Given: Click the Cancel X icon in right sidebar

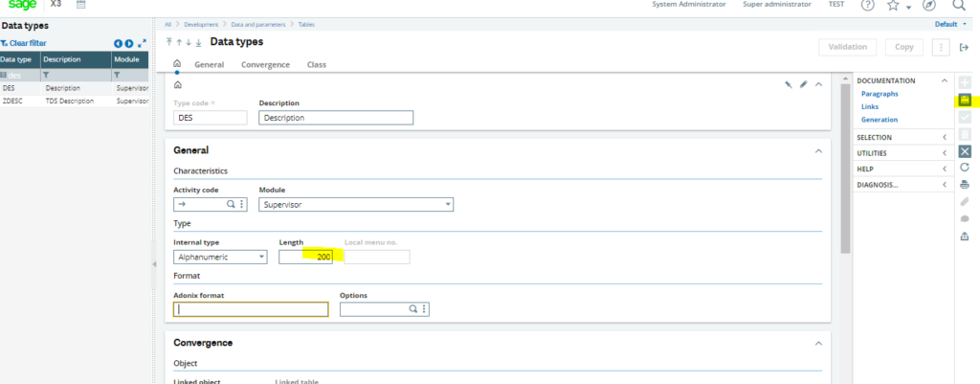Looking at the screenshot, I should tap(965, 151).
